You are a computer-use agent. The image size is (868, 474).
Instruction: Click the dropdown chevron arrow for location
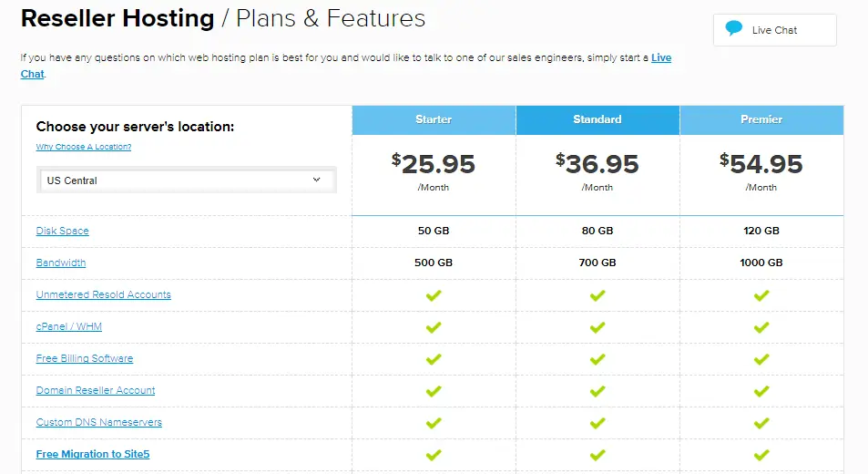point(317,180)
